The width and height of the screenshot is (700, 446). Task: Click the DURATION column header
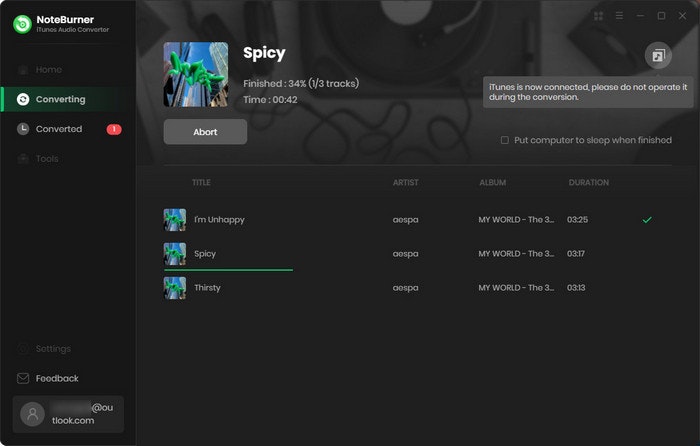(x=589, y=183)
